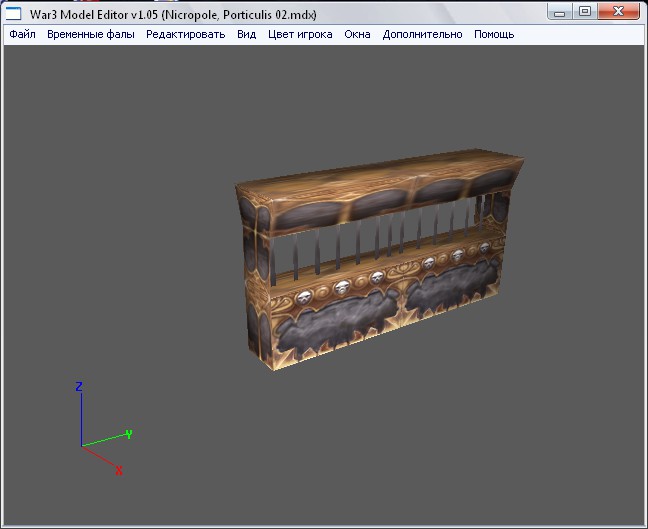
Task: Open the Редактировать menu
Action: click(x=186, y=34)
